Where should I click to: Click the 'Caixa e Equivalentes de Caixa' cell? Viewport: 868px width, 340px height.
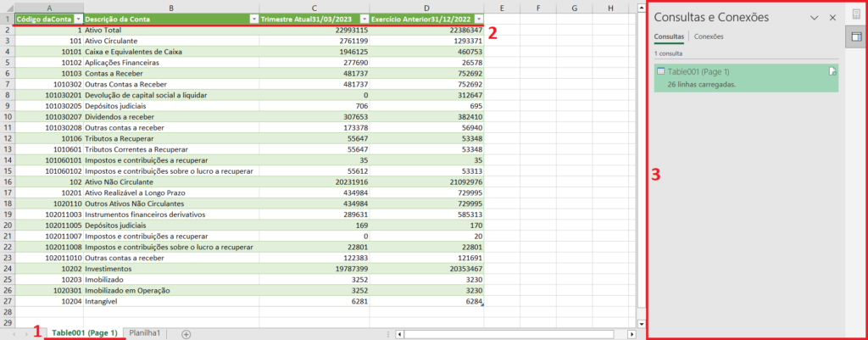click(171, 52)
